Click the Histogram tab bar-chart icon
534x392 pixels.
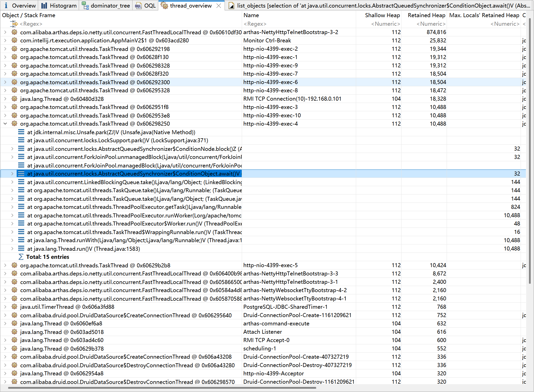[x=44, y=6]
